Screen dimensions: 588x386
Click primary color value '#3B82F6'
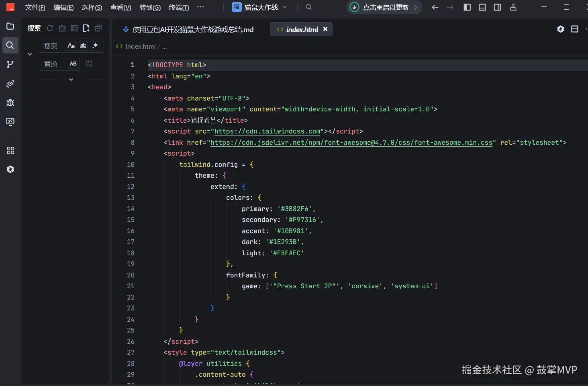tap(294, 209)
